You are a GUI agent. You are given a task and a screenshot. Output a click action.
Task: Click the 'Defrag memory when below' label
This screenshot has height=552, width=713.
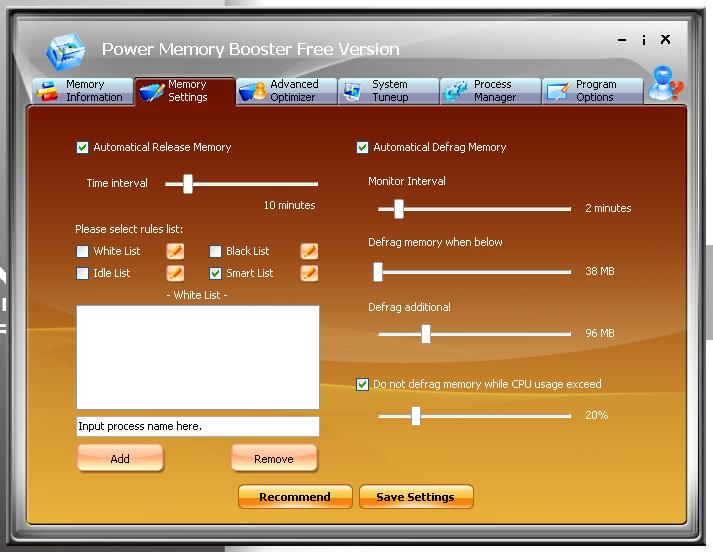435,242
